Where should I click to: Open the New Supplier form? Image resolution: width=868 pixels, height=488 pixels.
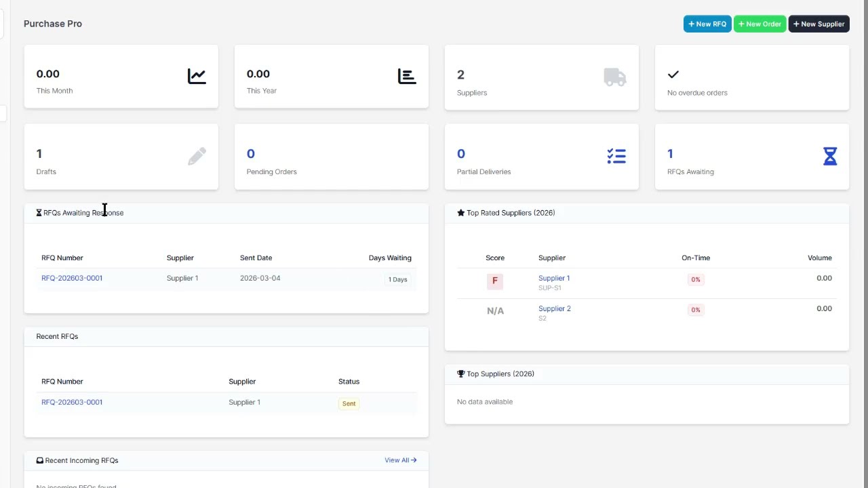pos(818,24)
